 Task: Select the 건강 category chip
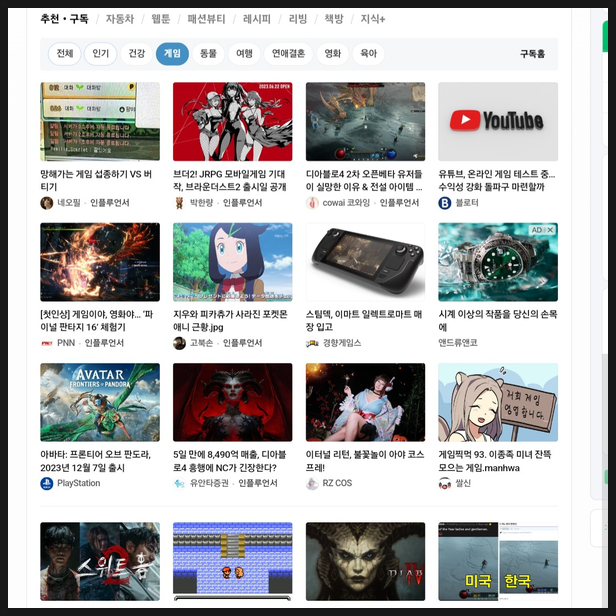pyautogui.click(x=137, y=54)
